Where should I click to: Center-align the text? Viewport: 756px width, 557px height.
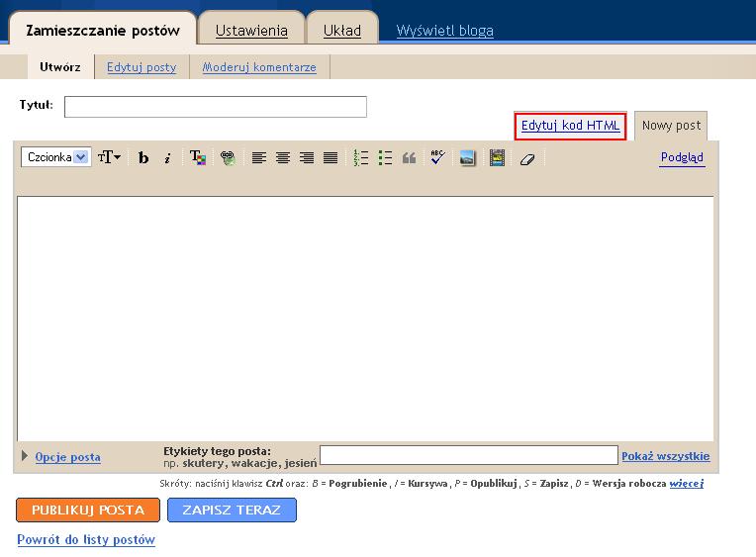coord(283,157)
